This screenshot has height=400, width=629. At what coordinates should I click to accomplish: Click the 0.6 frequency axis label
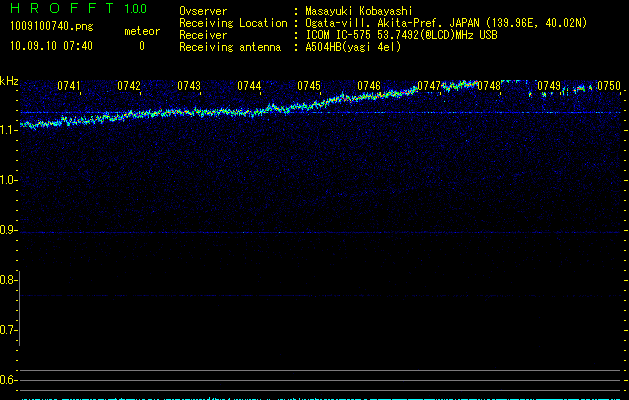click(x=8, y=380)
